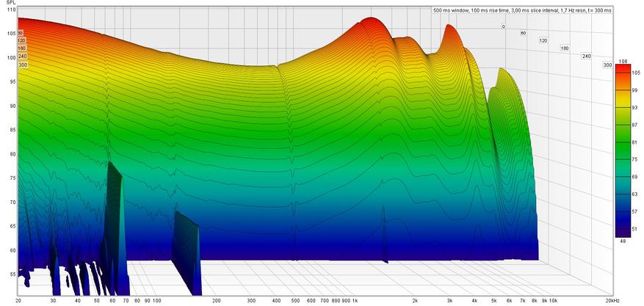Viewport: 644px width, 306px height.
Task: Click the 50 Hz frequency axis label
Action: pyautogui.click(x=96, y=301)
